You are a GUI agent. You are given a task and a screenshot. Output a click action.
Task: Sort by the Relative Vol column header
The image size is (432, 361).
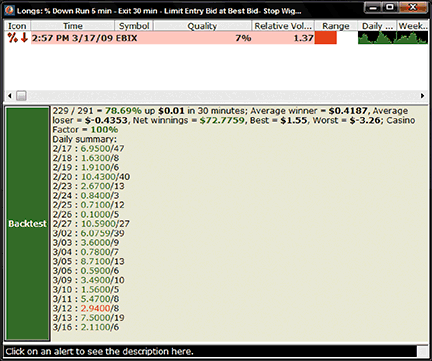pos(283,26)
